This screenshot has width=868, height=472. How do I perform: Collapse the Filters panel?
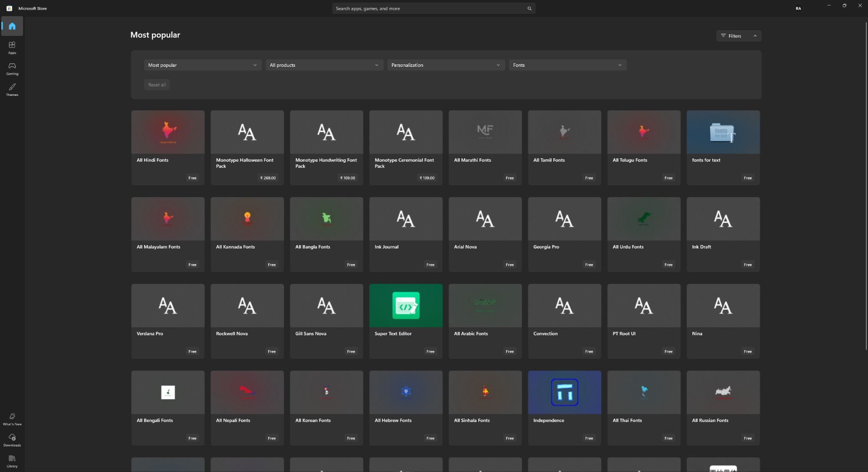tap(739, 36)
